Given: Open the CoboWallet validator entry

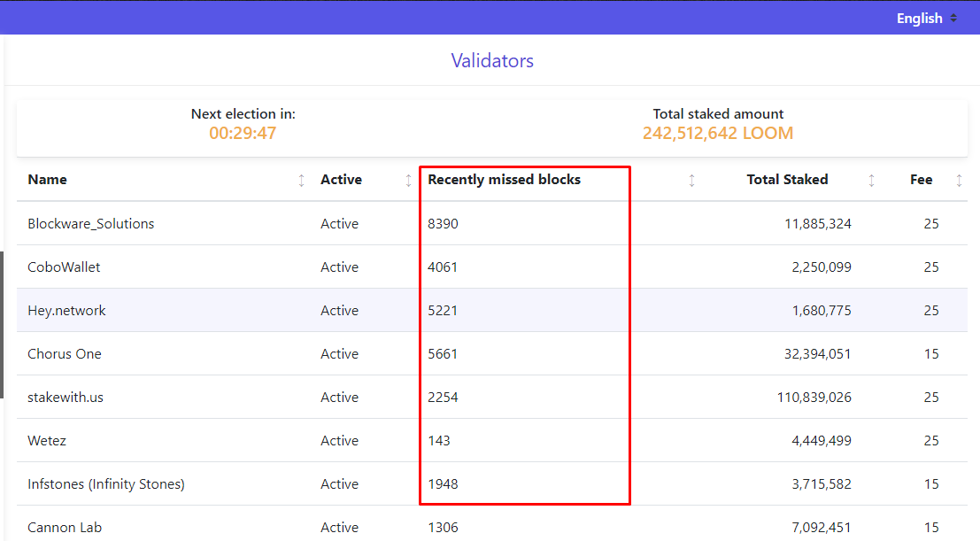Looking at the screenshot, I should pos(64,267).
